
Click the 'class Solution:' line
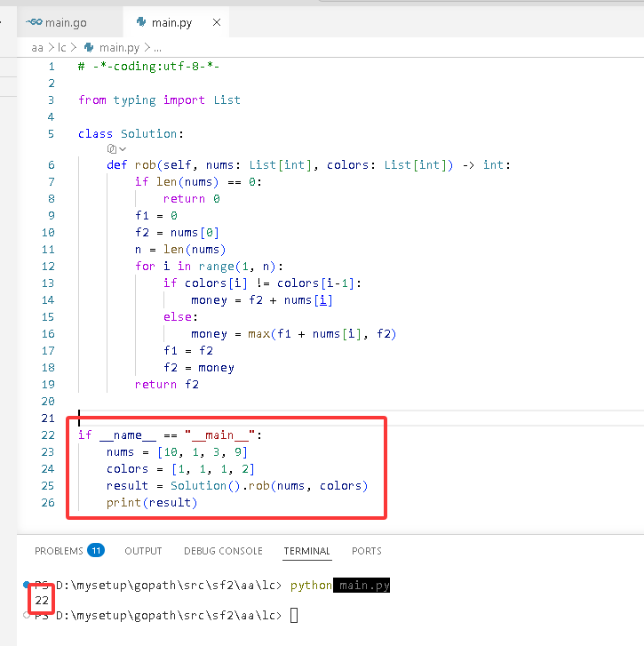click(x=131, y=134)
